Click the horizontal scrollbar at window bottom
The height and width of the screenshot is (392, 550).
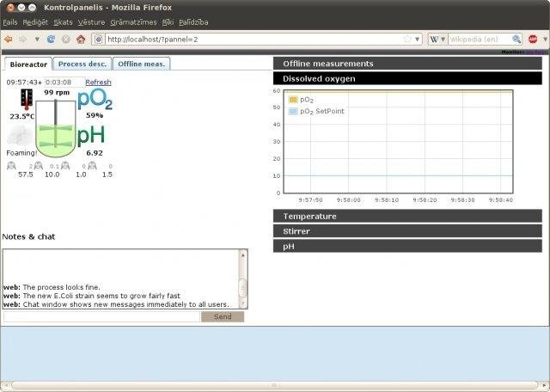274,385
